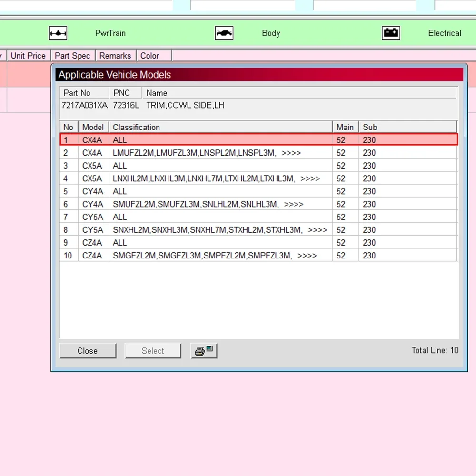Expand >>>> in the LNXHL2M row
This screenshot has height=476, width=476.
click(x=310, y=179)
